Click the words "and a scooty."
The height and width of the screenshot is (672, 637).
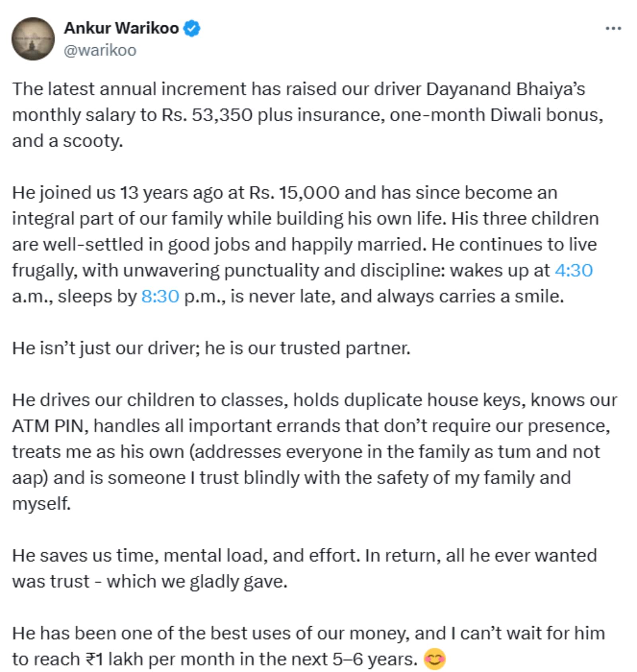[67, 141]
